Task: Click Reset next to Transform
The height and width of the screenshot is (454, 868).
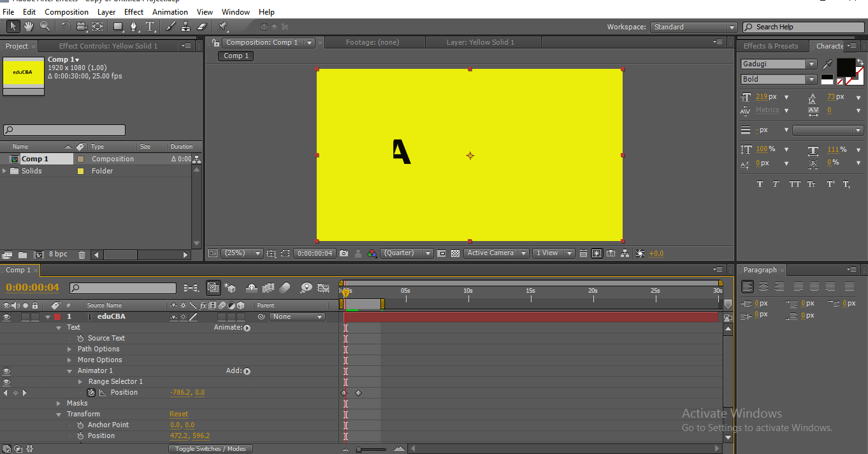Action: (178, 414)
